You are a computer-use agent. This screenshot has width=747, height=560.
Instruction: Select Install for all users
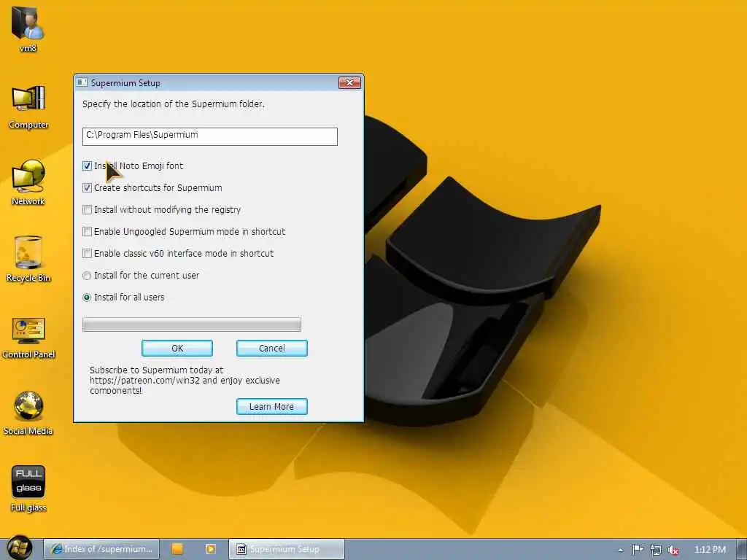point(87,297)
